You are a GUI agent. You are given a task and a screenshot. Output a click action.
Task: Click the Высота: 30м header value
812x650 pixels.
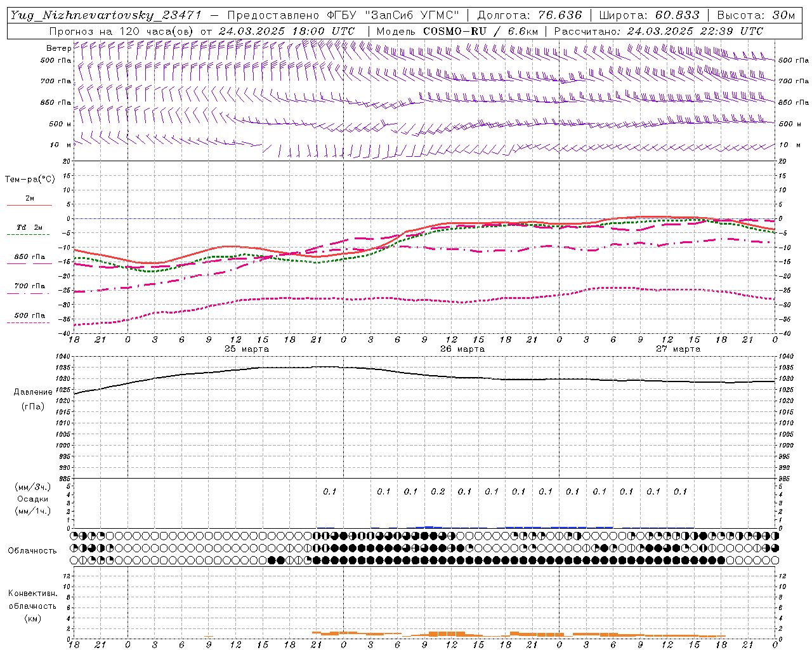756,15
